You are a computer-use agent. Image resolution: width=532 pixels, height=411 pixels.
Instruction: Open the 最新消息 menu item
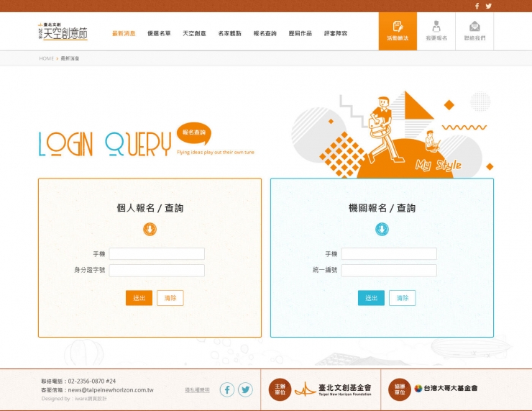click(x=124, y=33)
